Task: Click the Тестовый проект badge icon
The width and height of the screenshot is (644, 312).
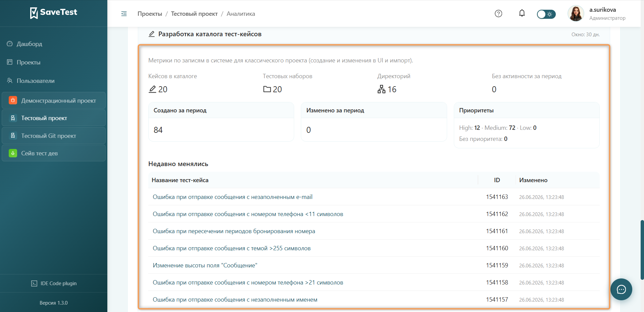Action: pos(13,118)
